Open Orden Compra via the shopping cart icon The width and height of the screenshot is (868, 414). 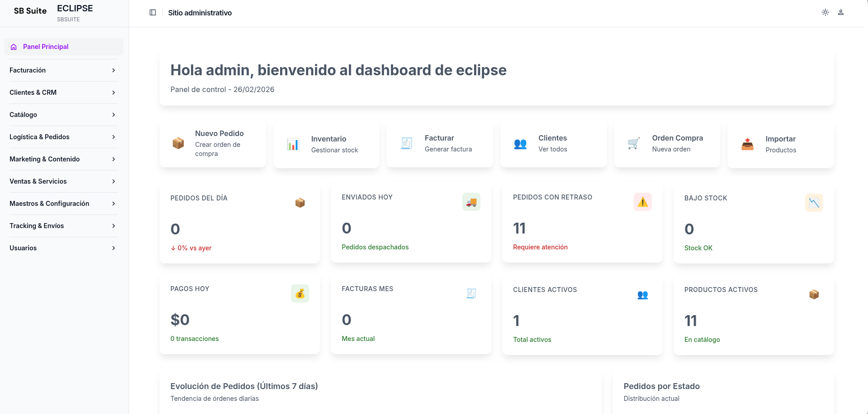tap(633, 143)
